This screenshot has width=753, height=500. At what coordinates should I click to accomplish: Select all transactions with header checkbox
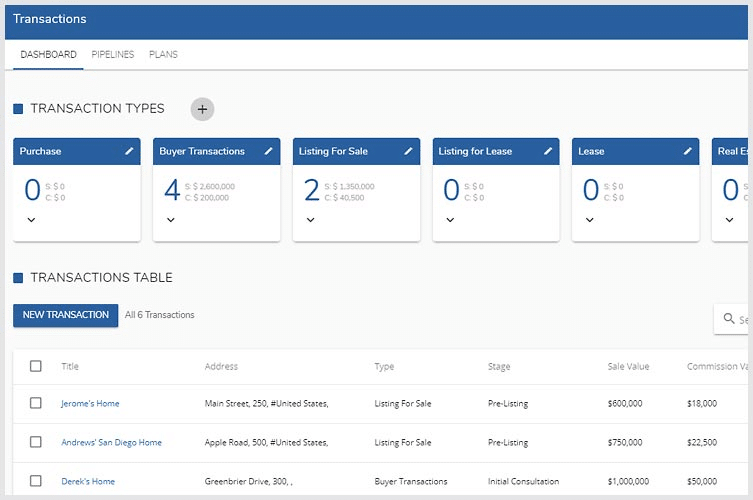coord(36,366)
